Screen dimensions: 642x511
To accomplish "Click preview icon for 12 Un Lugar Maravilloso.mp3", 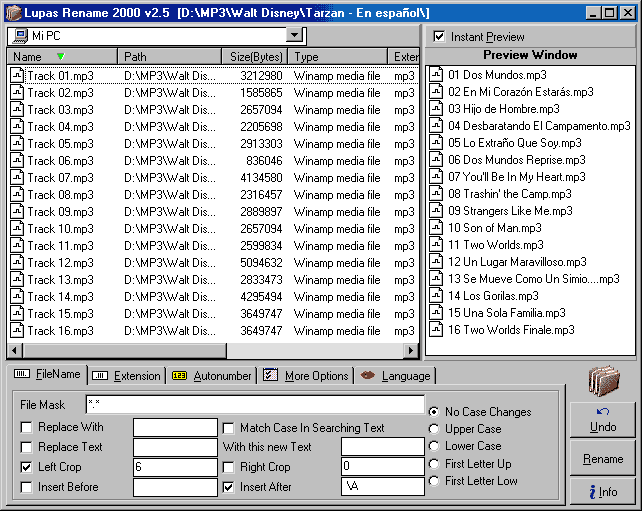I will point(436,261).
